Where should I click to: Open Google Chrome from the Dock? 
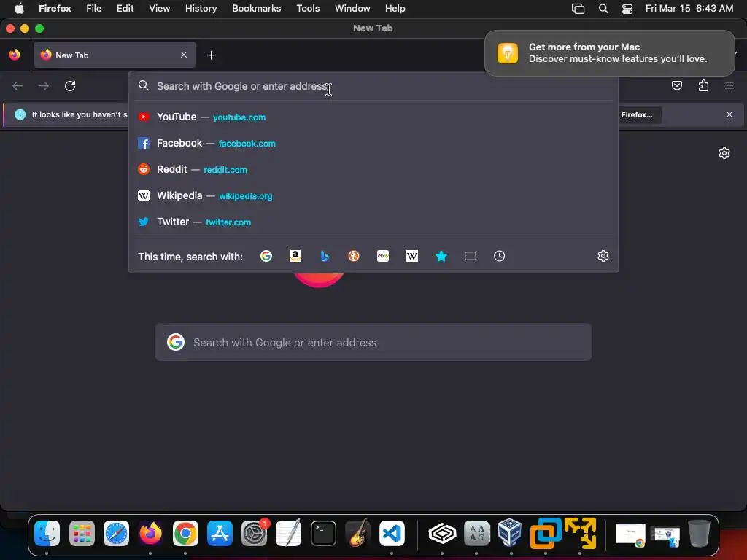click(x=185, y=533)
